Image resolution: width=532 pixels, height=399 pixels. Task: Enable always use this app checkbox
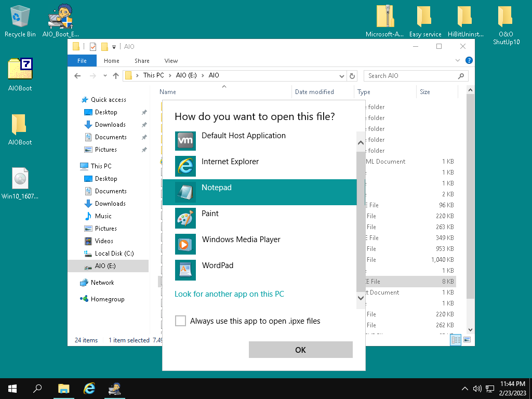point(180,321)
